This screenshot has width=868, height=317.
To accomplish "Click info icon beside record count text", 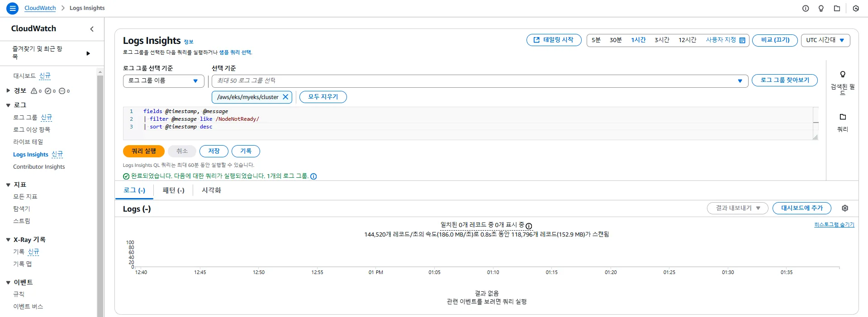I will coord(529,226).
